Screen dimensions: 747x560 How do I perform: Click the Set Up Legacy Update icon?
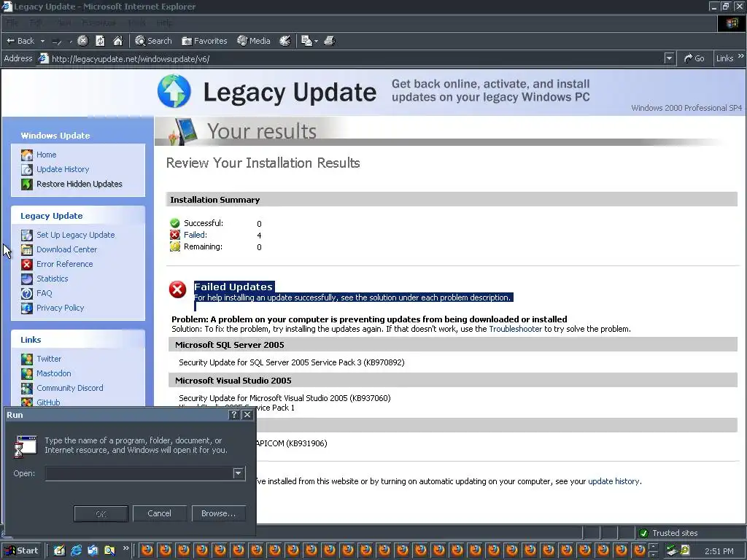click(x=27, y=235)
